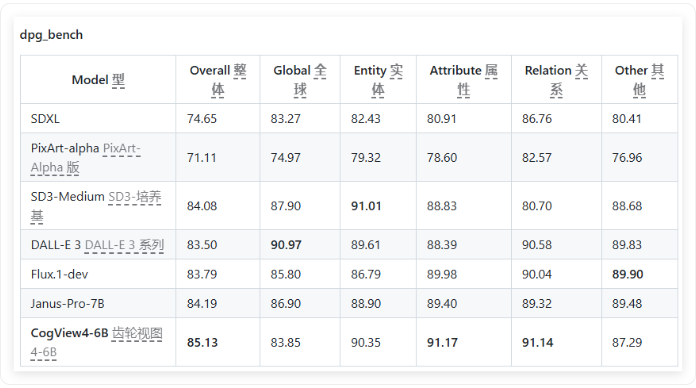696x388 pixels.
Task: Click the Entity column header
Action: coord(378,80)
